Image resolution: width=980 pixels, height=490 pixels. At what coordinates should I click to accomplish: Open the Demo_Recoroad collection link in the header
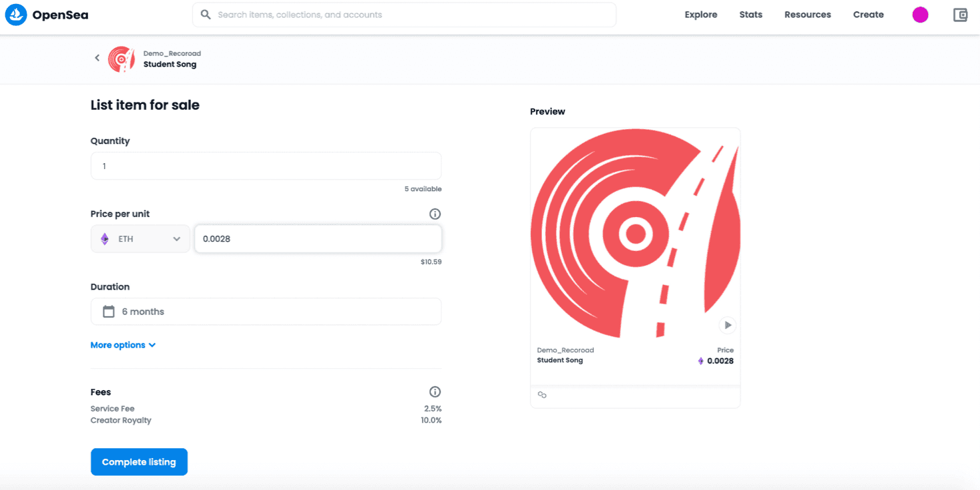[x=172, y=53]
